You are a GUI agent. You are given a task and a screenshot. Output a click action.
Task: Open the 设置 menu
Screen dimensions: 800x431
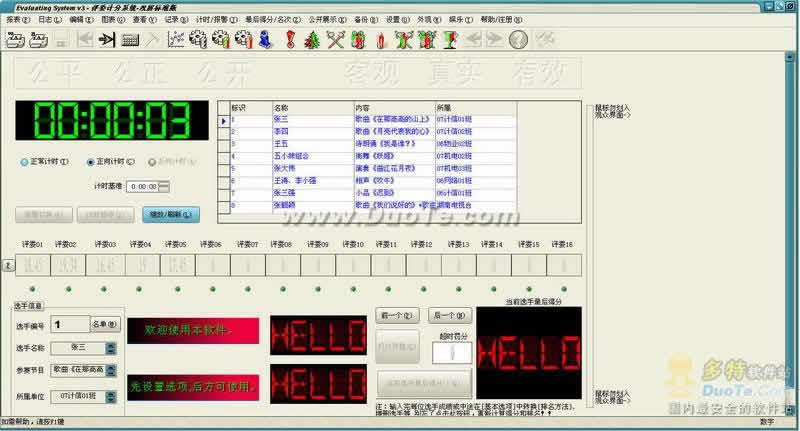tap(397, 19)
